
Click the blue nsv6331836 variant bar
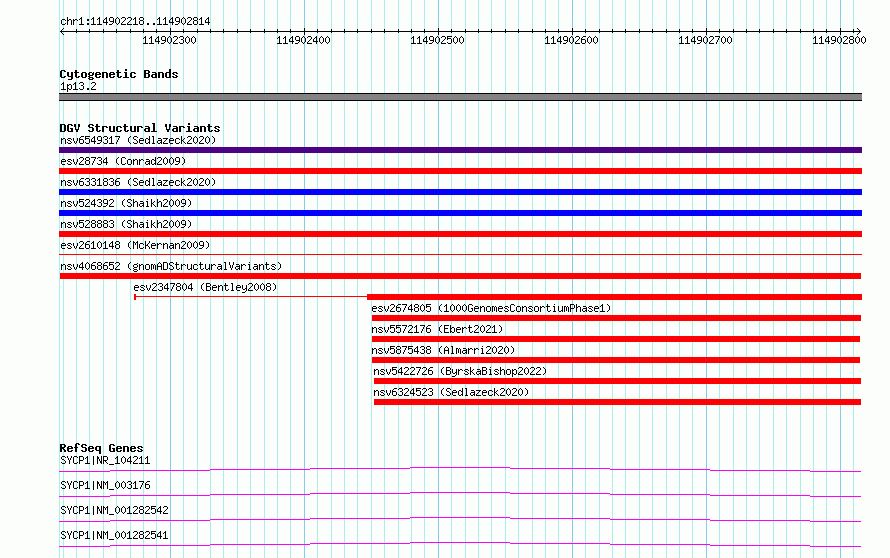460,192
